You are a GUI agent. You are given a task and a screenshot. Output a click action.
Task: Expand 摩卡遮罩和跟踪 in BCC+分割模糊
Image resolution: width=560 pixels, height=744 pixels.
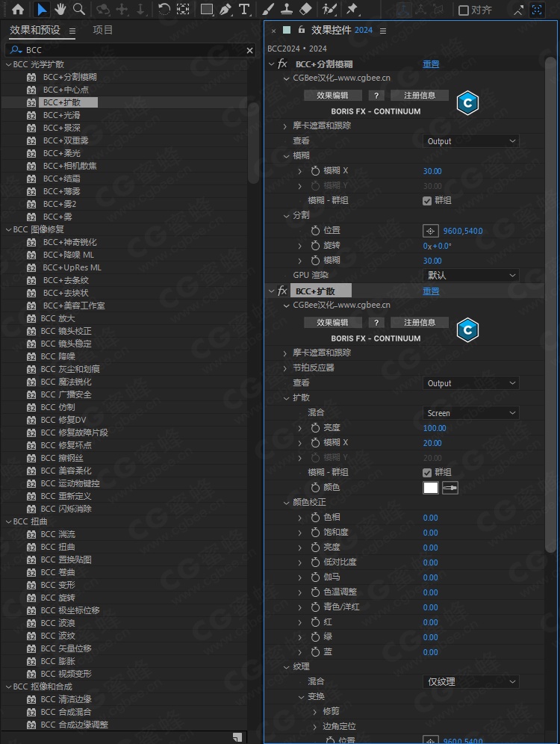285,125
